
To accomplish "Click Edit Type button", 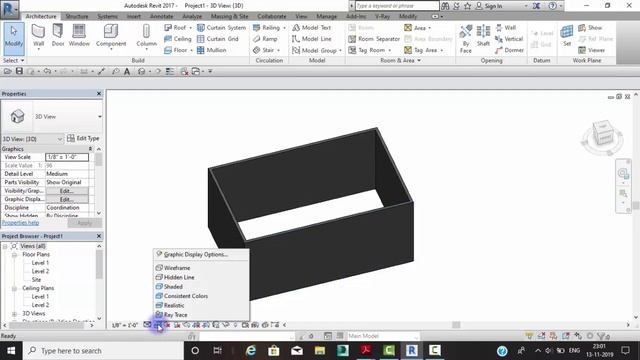I will tap(83, 138).
